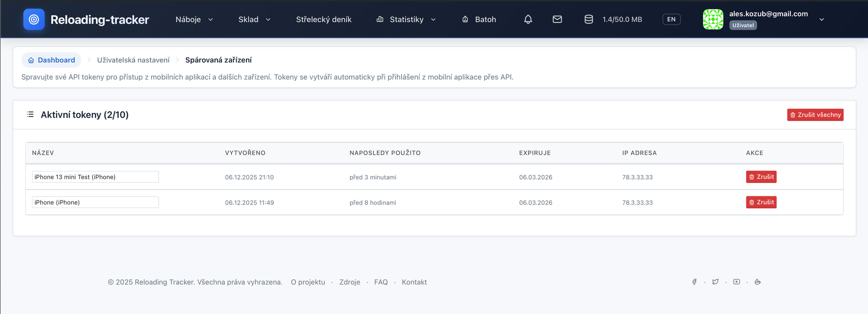Click the database storage usage icon
Image resolution: width=868 pixels, height=314 pixels.
point(588,19)
